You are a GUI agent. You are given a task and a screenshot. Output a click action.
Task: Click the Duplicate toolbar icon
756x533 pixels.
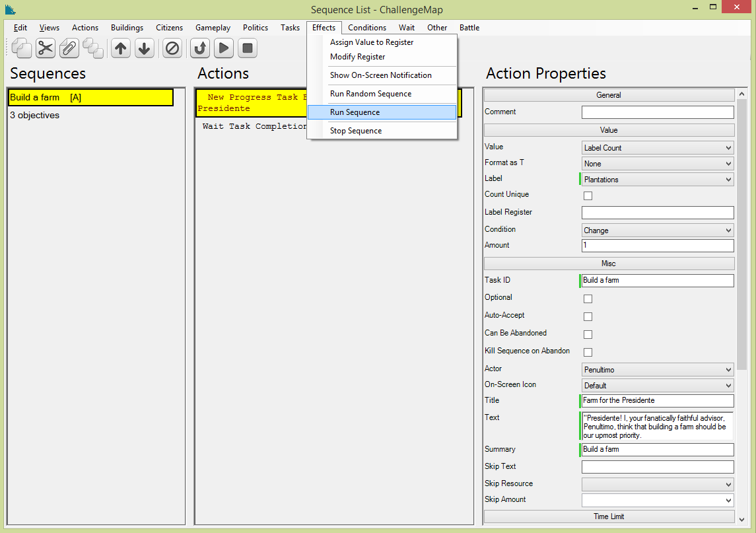pyautogui.click(x=92, y=48)
